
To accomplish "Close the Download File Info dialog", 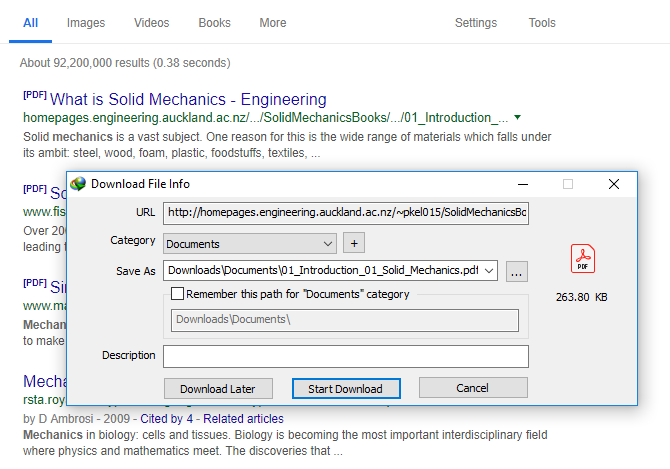I will pyautogui.click(x=614, y=184).
